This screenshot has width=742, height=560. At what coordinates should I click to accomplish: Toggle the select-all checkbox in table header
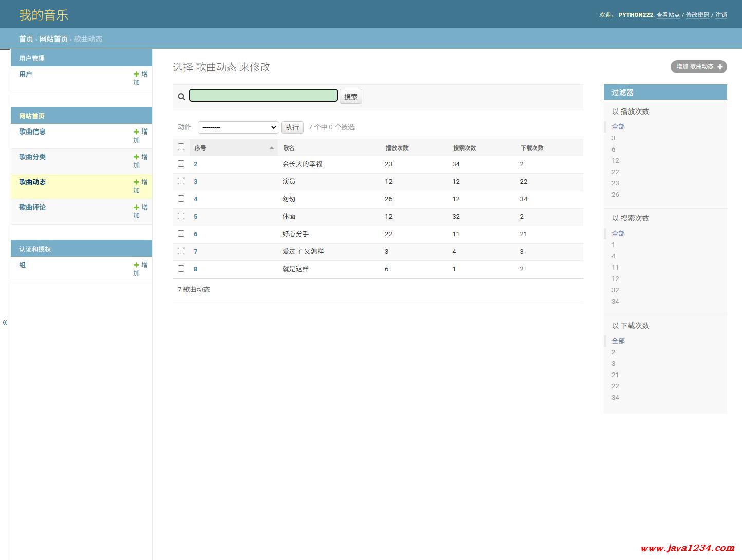(181, 147)
